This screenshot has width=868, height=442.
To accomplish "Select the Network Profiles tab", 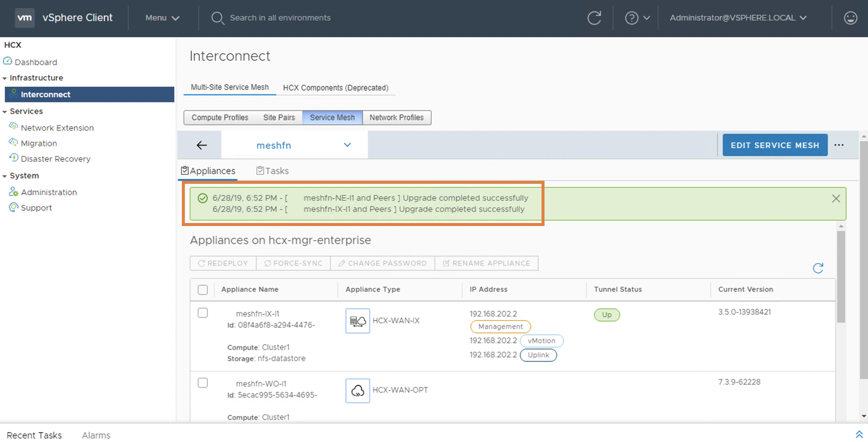I will (x=397, y=118).
